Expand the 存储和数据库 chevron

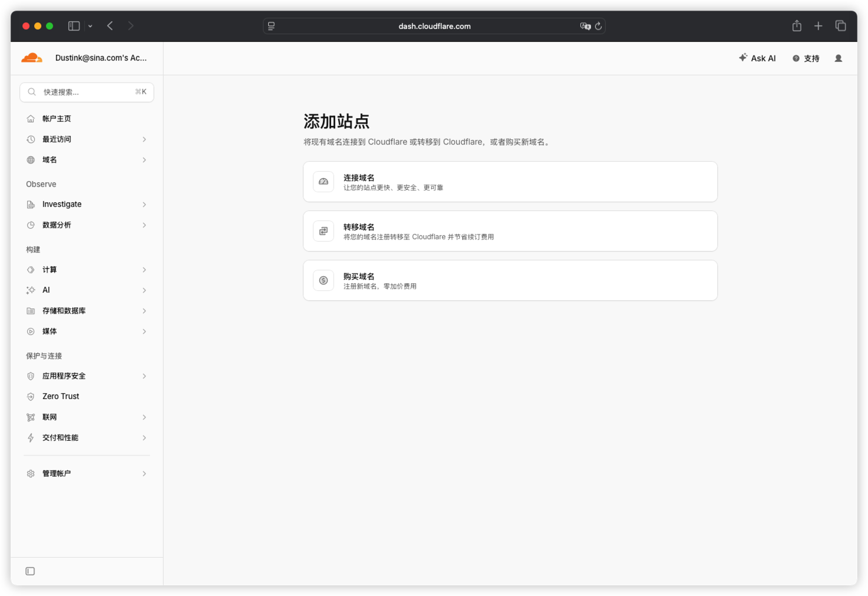144,311
